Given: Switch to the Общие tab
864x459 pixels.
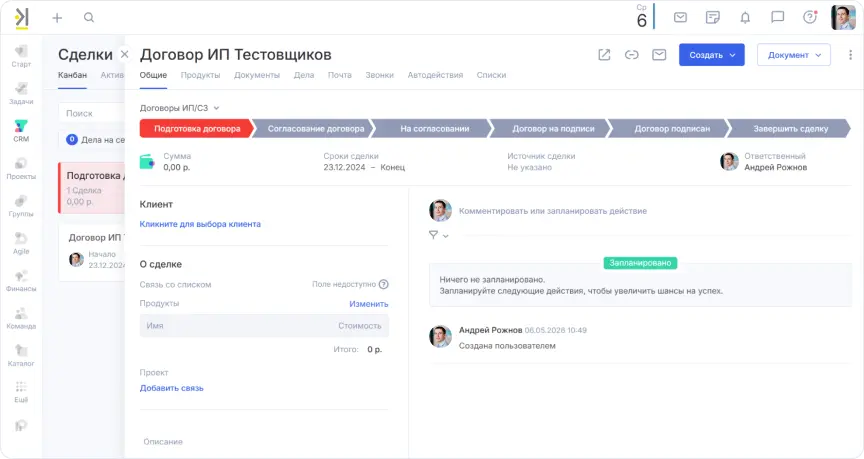Looking at the screenshot, I should tap(153, 75).
